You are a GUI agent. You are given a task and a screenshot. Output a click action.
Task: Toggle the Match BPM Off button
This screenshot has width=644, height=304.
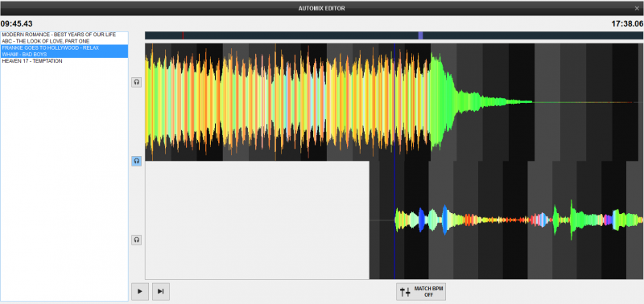point(421,292)
